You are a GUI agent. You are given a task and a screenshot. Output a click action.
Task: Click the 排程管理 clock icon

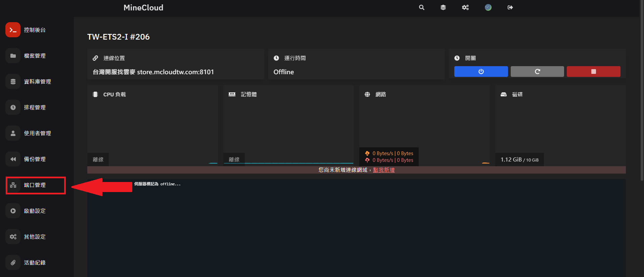[13, 107]
